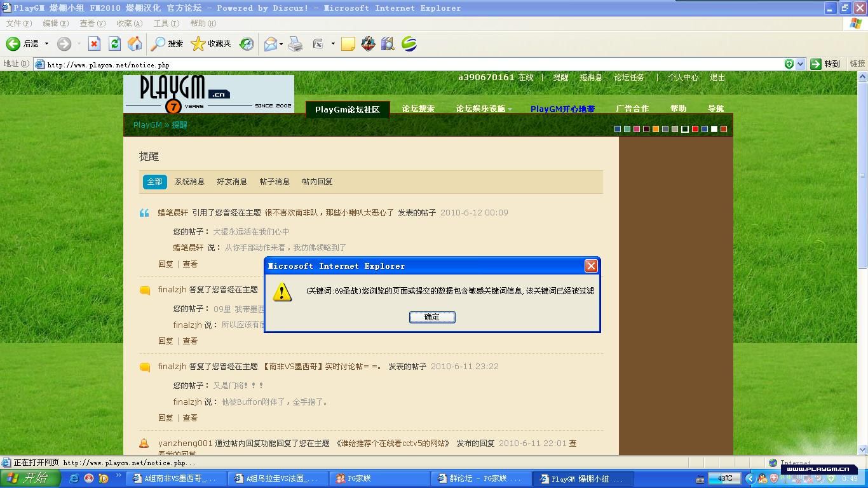Click the Mail envelope toolbar icon
This screenshot has width=868, height=488.
[x=271, y=44]
